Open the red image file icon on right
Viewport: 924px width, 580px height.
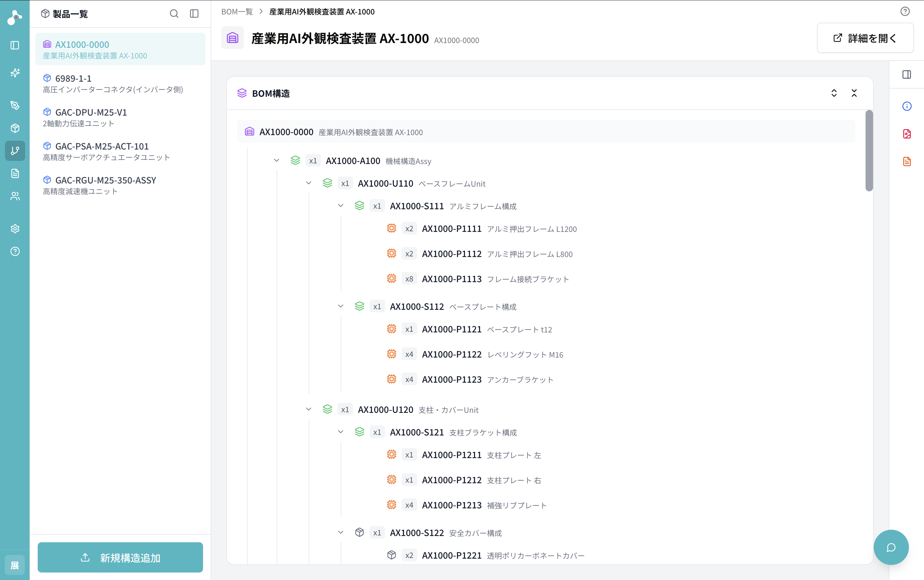pyautogui.click(x=907, y=134)
